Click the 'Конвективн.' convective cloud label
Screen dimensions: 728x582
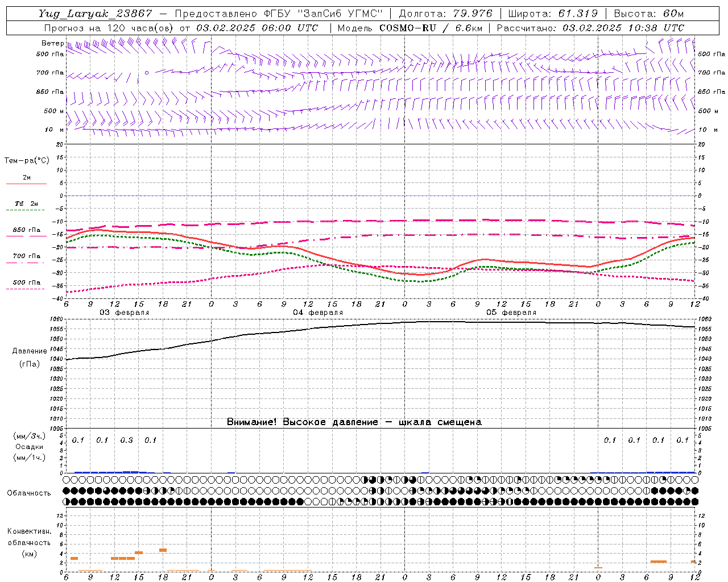point(29,531)
